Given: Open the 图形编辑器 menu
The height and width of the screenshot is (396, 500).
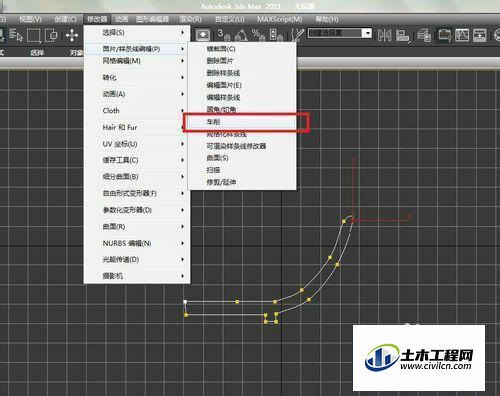Looking at the screenshot, I should click(x=152, y=19).
